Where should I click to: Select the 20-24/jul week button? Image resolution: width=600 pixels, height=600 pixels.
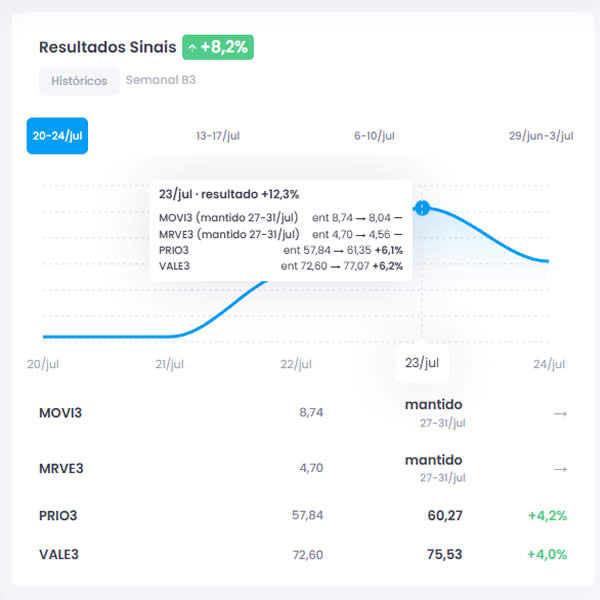click(57, 136)
